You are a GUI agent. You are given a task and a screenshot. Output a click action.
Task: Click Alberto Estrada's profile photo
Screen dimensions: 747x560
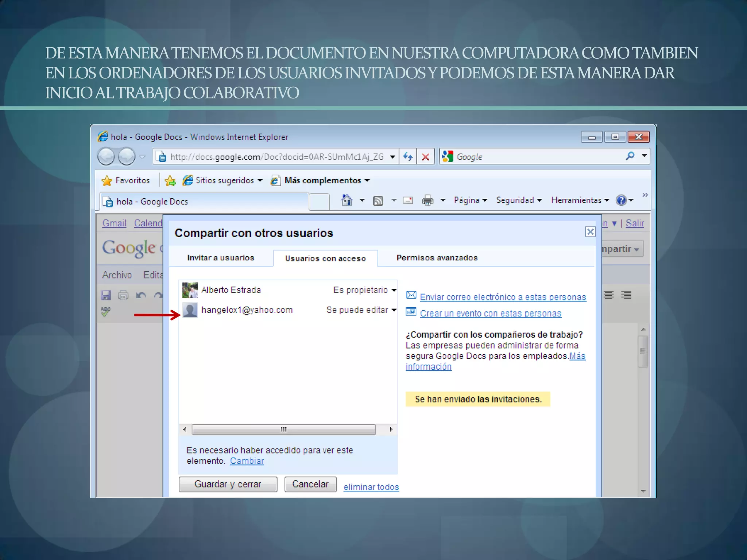coord(190,290)
